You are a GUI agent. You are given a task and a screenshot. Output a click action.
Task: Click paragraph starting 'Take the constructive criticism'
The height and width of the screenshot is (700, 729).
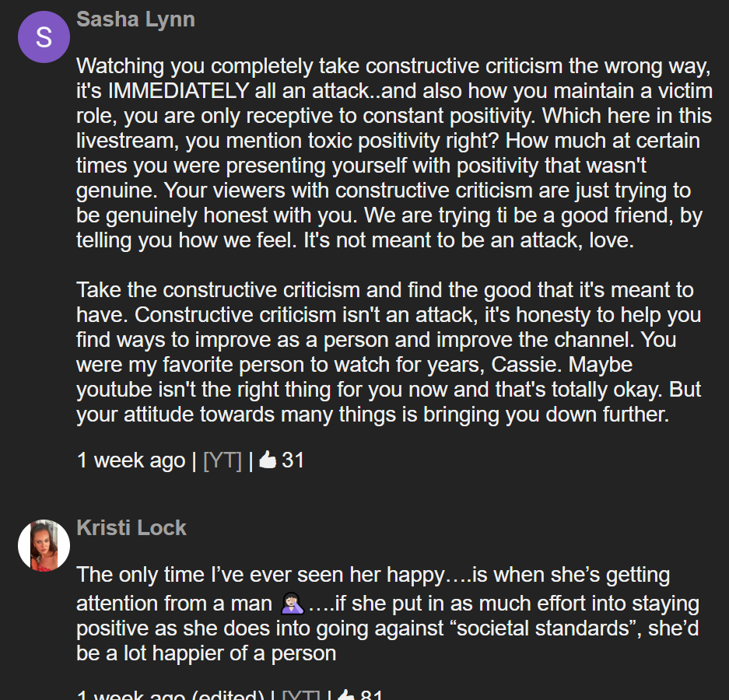pos(389,352)
